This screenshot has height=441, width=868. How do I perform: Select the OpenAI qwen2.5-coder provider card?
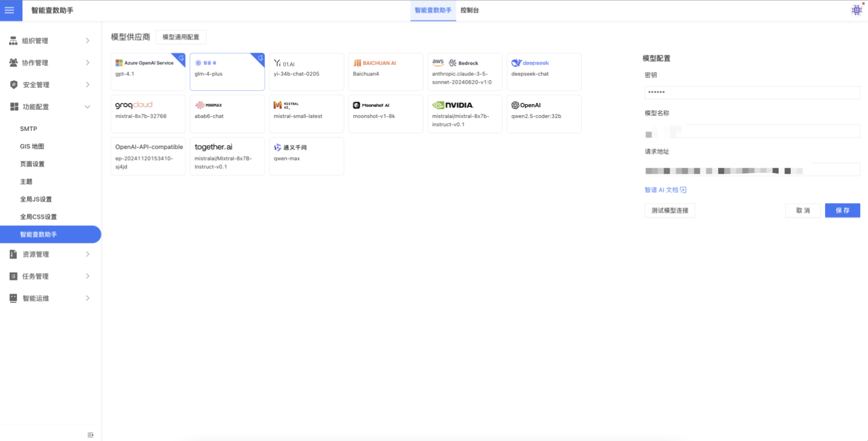click(544, 114)
